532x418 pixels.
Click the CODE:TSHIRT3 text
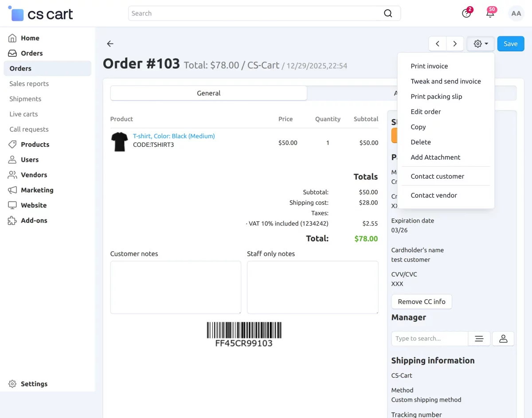tap(153, 145)
